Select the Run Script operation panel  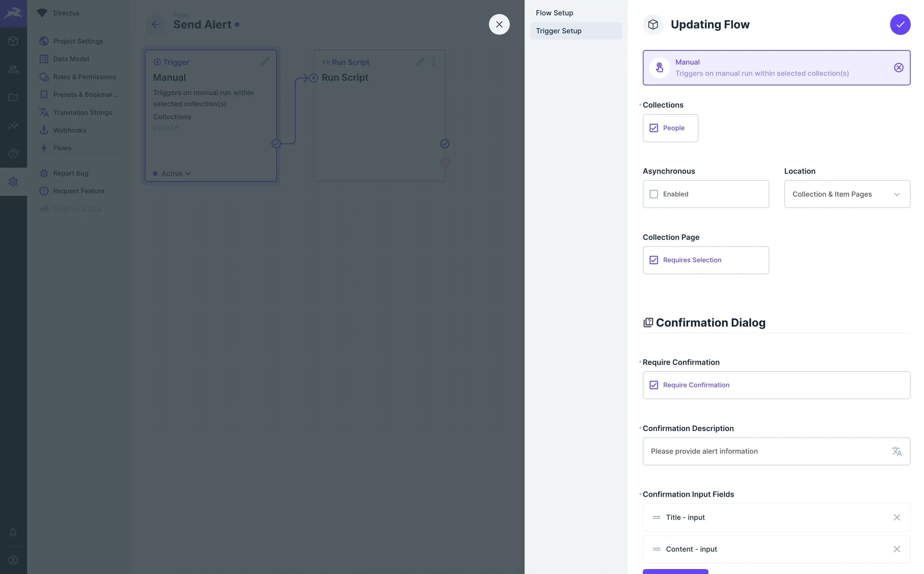[x=379, y=115]
